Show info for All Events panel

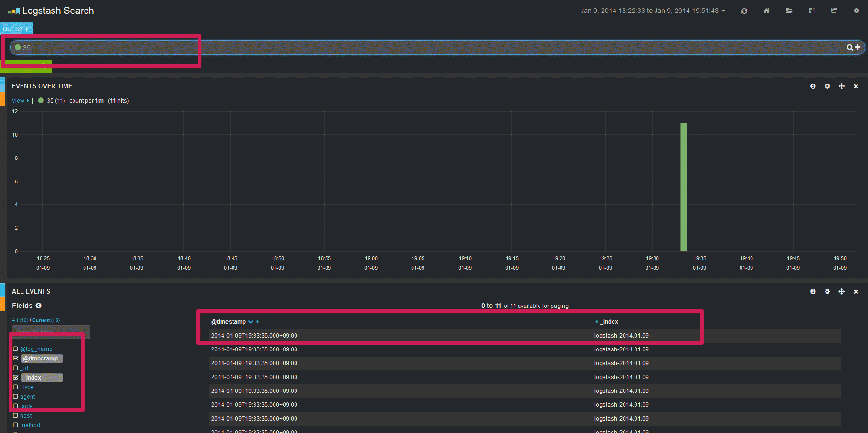813,291
